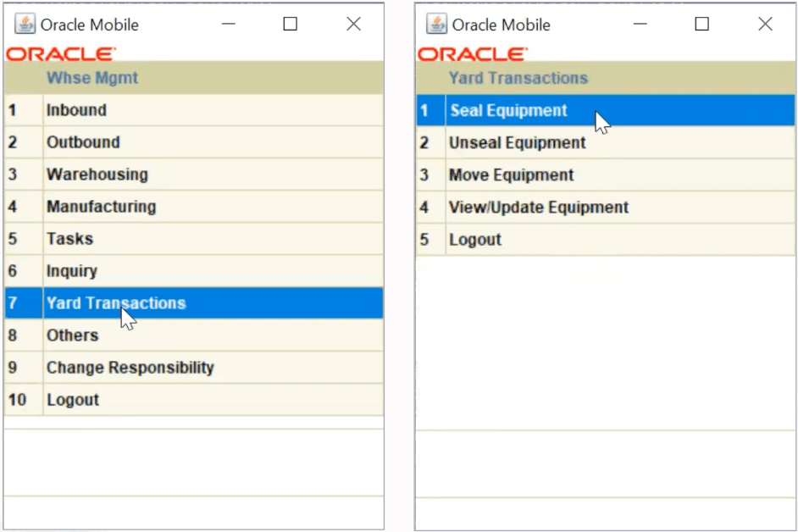Close the Whse Mgmt window
This screenshot has height=532, width=798.
354,24
